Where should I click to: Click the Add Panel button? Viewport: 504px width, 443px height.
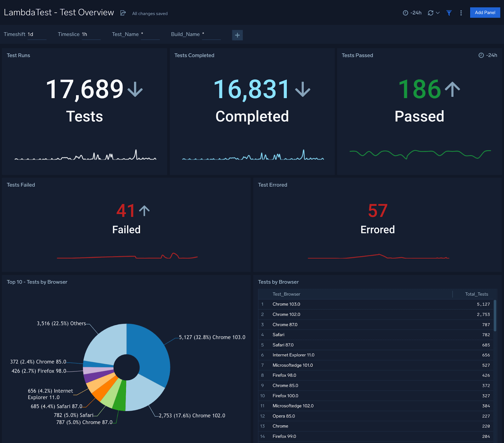pyautogui.click(x=485, y=13)
